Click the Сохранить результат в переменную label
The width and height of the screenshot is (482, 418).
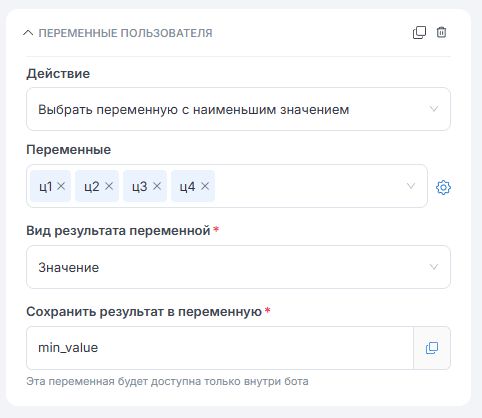click(x=144, y=312)
